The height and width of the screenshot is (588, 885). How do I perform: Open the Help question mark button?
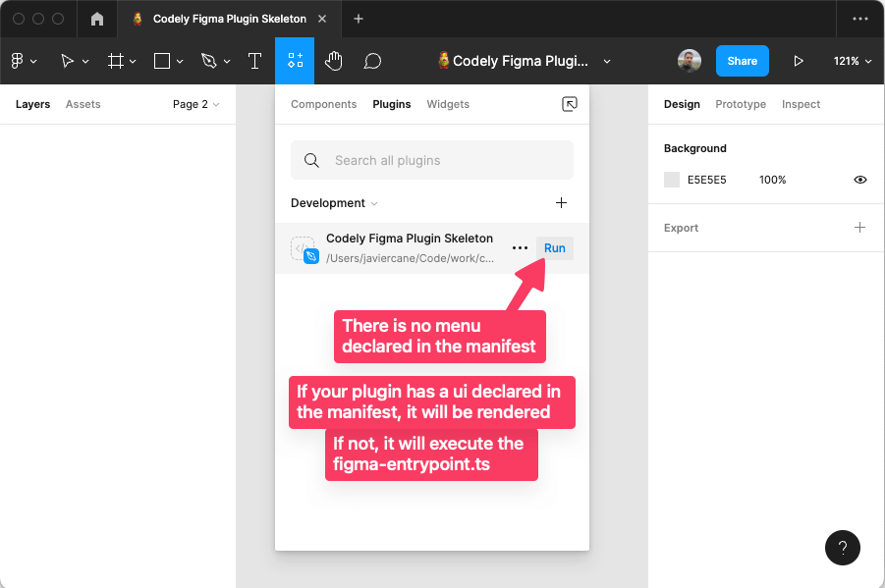[842, 548]
